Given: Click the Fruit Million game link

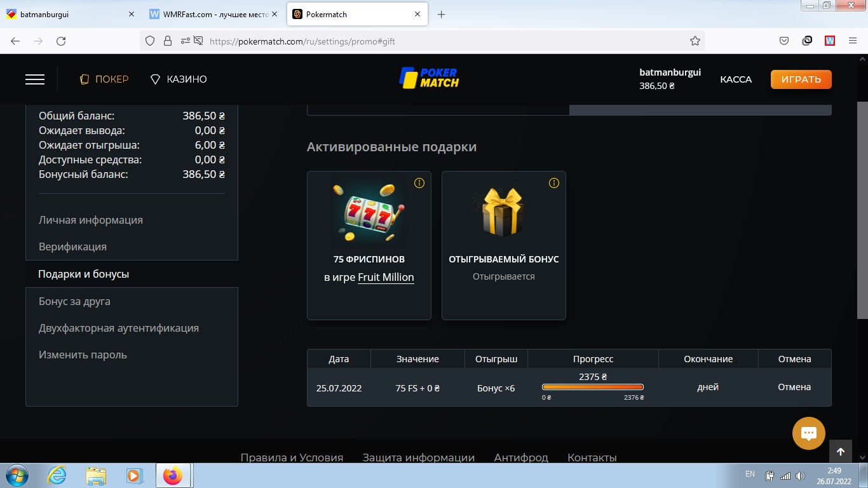Looking at the screenshot, I should point(386,277).
